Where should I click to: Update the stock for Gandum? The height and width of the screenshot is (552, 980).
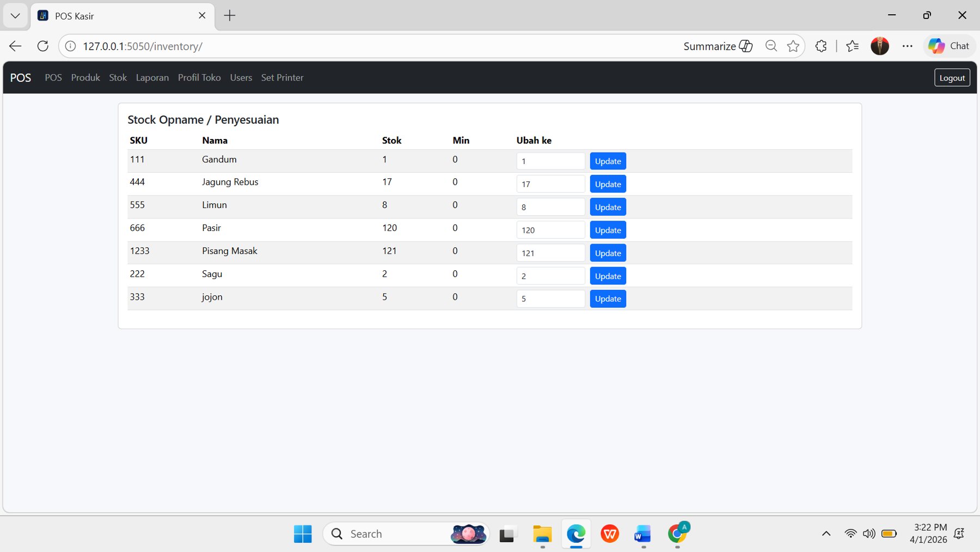(x=607, y=161)
